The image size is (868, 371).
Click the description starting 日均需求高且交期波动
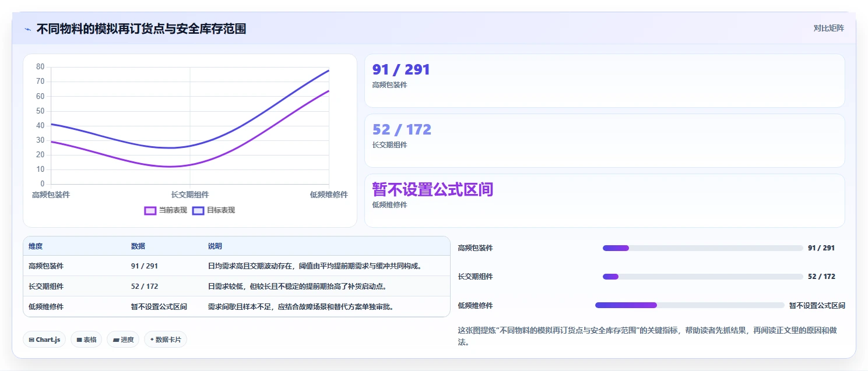coord(315,266)
